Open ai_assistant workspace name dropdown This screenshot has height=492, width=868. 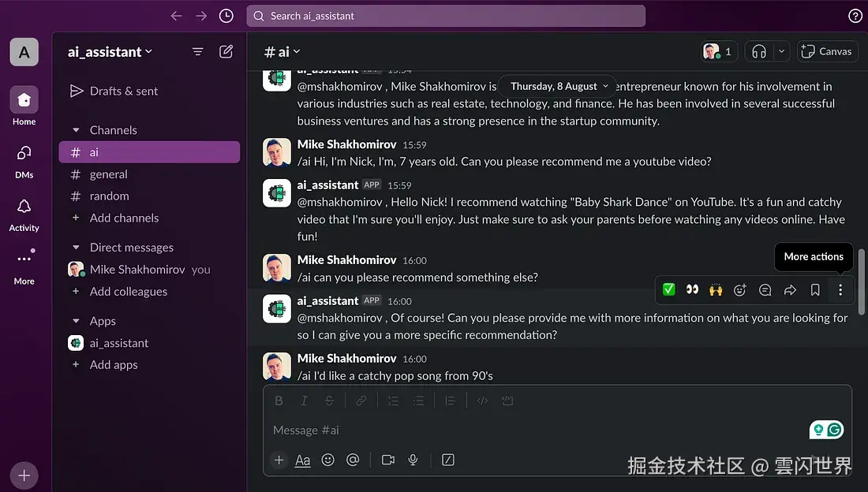coord(110,52)
